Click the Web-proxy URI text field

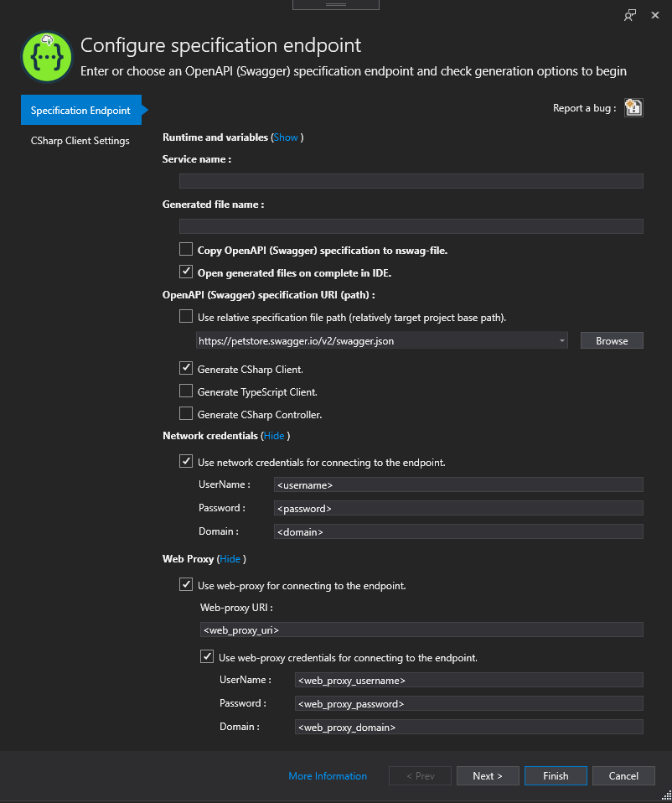tap(421, 629)
